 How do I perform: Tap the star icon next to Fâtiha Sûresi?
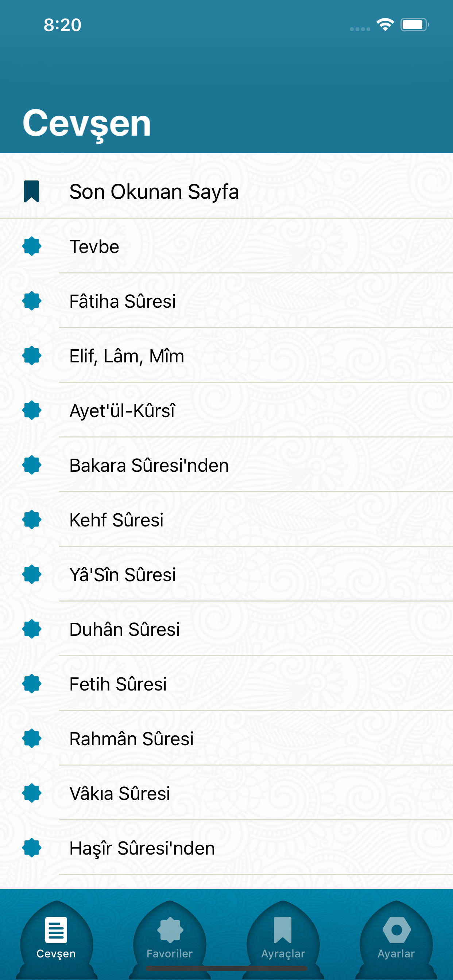point(32,301)
